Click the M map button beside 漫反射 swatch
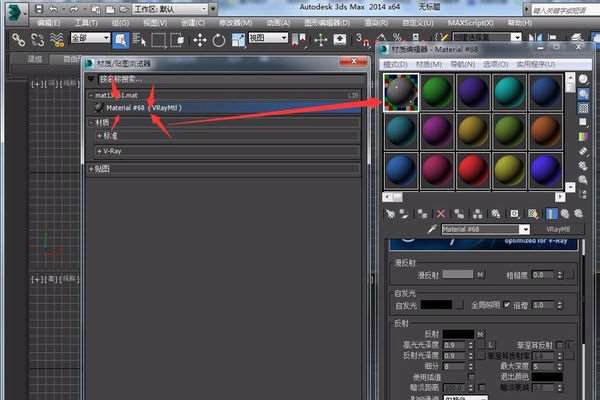The width and height of the screenshot is (600, 400). pyautogui.click(x=480, y=274)
